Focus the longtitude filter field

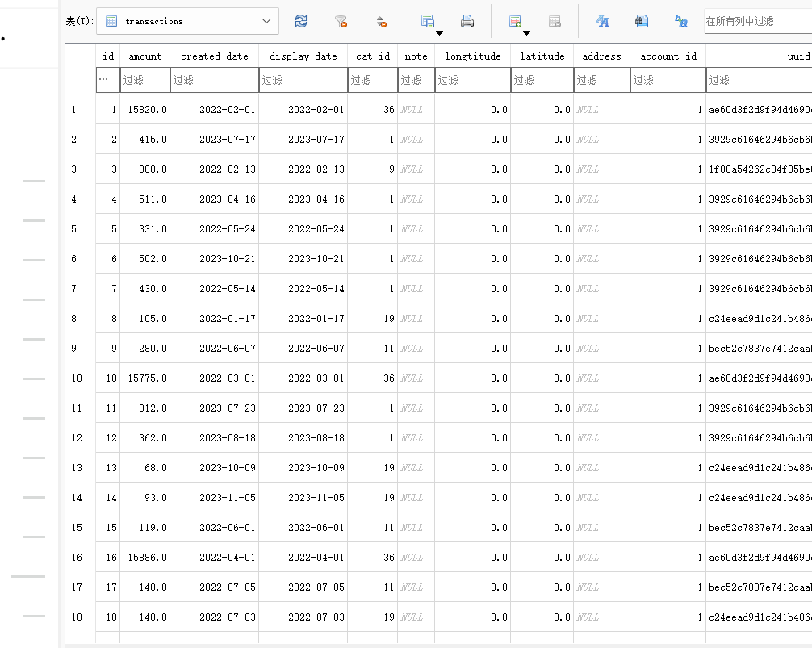click(x=473, y=80)
